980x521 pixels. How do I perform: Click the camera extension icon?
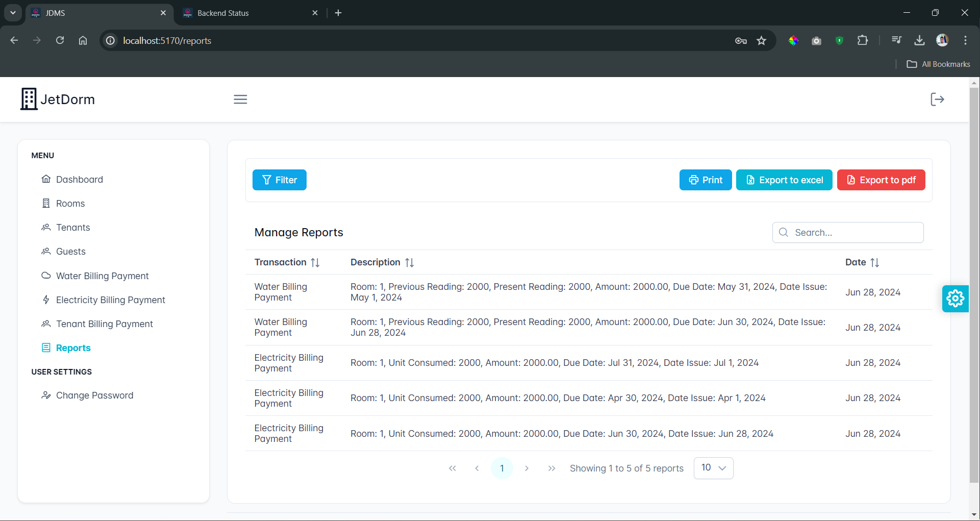pyautogui.click(x=816, y=41)
